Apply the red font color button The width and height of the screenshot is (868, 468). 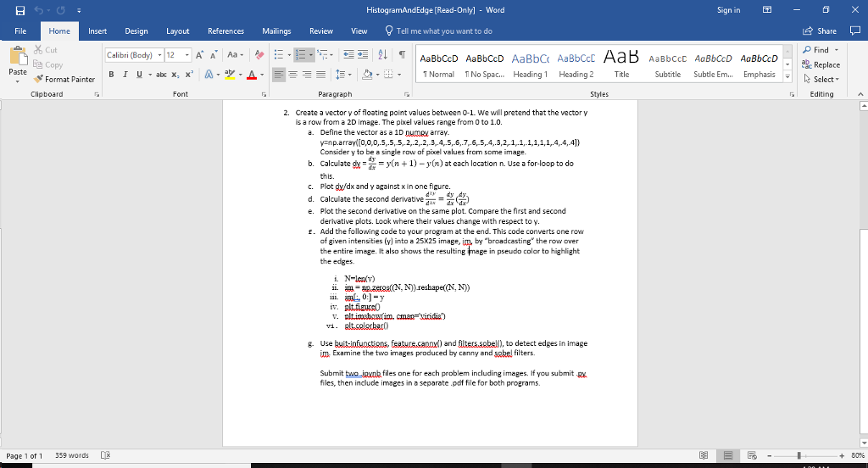(251, 75)
